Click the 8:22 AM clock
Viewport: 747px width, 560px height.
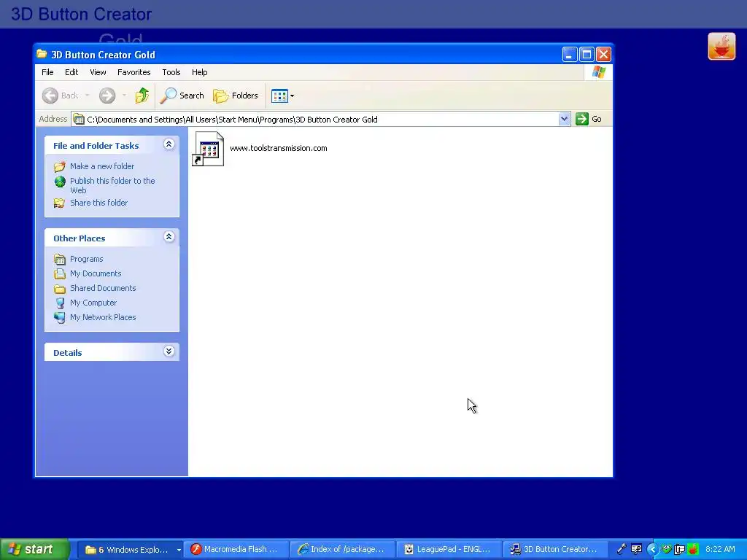720,550
